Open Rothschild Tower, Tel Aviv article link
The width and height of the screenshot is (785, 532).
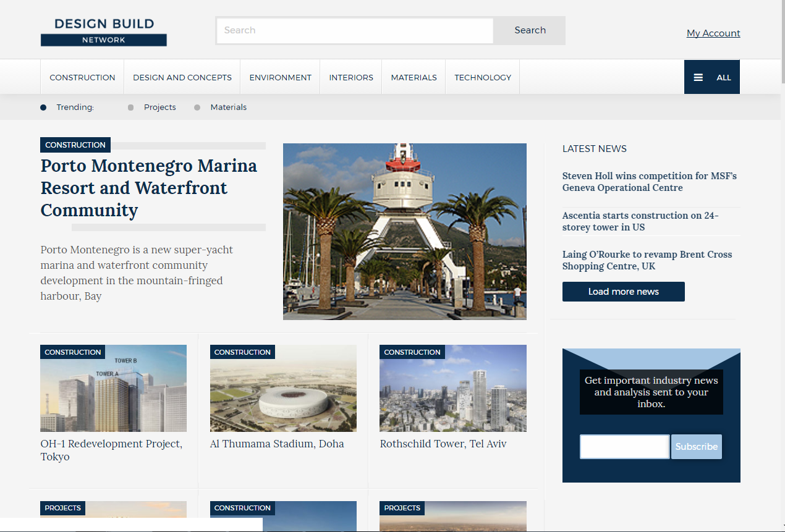[x=443, y=444]
